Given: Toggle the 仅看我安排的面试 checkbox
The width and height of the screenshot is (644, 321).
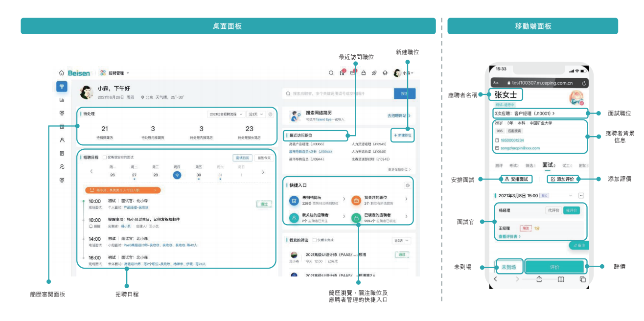Looking at the screenshot, I should [x=105, y=158].
